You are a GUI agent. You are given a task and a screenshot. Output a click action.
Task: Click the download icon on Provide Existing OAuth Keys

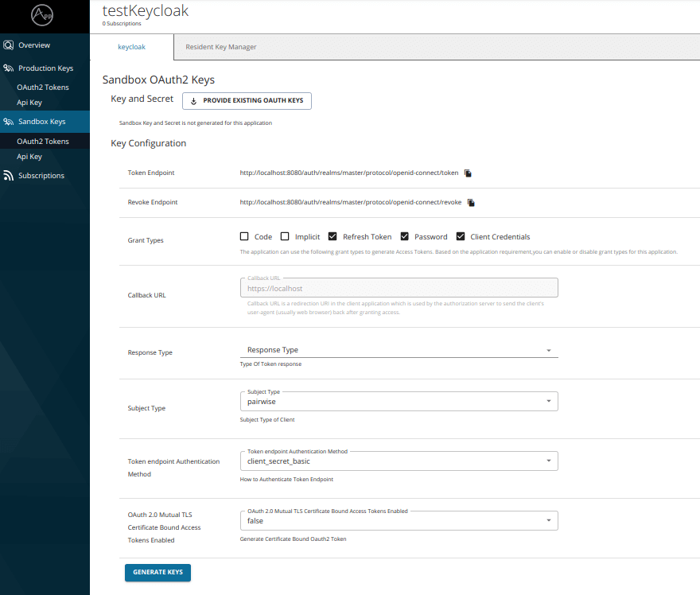click(192, 101)
